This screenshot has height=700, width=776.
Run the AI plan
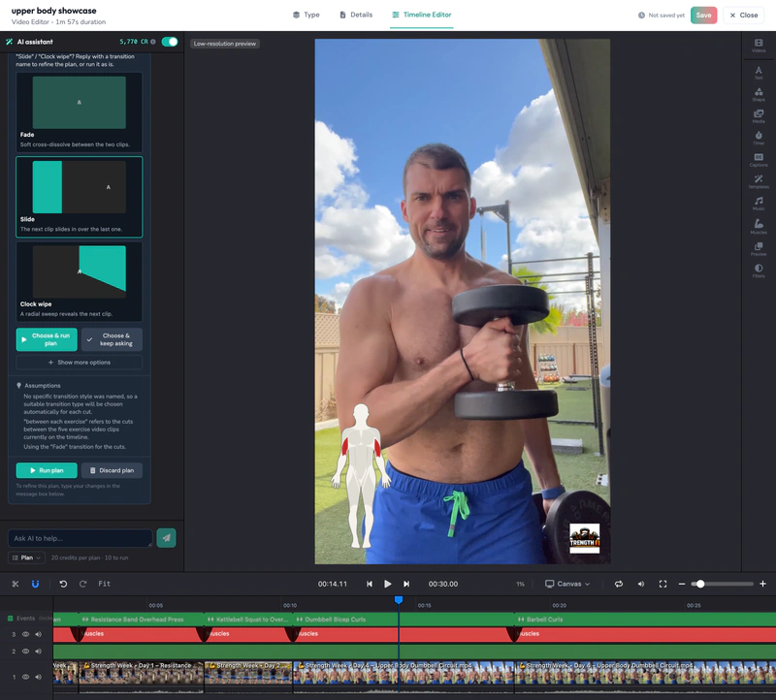pyautogui.click(x=47, y=470)
